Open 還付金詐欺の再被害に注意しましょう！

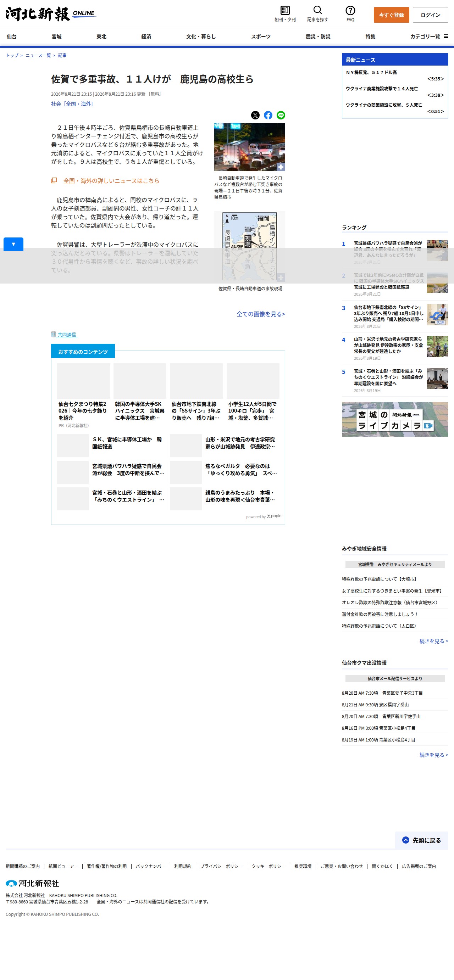coord(380,614)
